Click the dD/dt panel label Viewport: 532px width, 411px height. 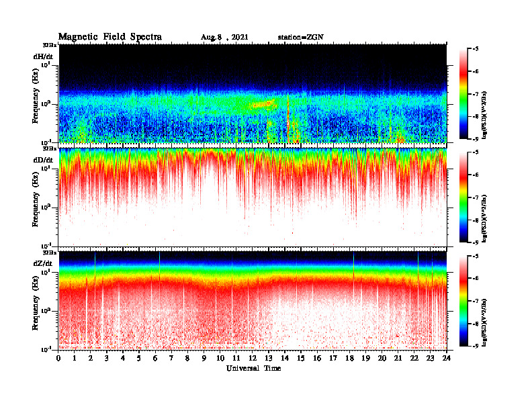point(43,160)
